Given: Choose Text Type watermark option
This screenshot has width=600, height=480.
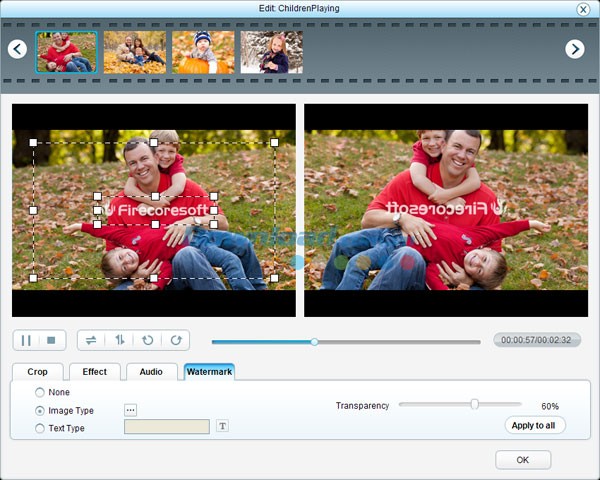Looking at the screenshot, I should (x=40, y=428).
